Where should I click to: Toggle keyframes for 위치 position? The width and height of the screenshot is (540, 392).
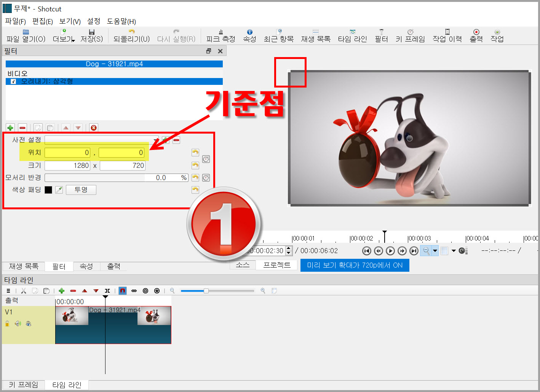pos(206,159)
